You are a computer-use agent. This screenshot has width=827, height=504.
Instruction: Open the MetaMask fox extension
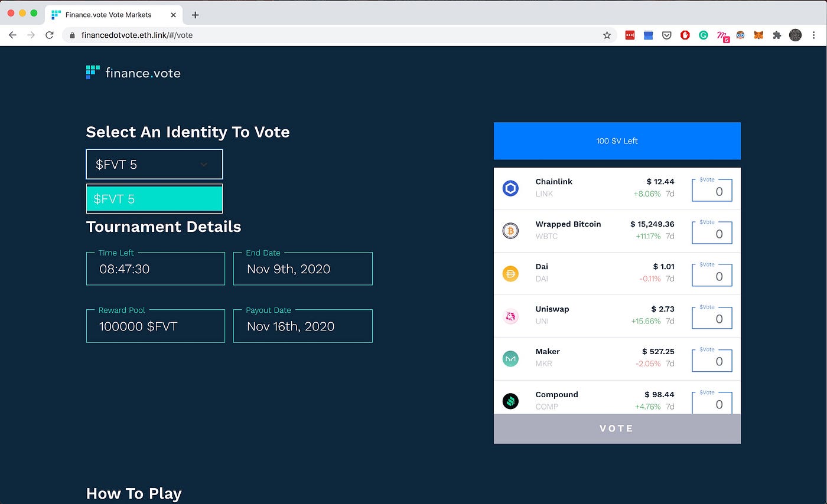(758, 35)
